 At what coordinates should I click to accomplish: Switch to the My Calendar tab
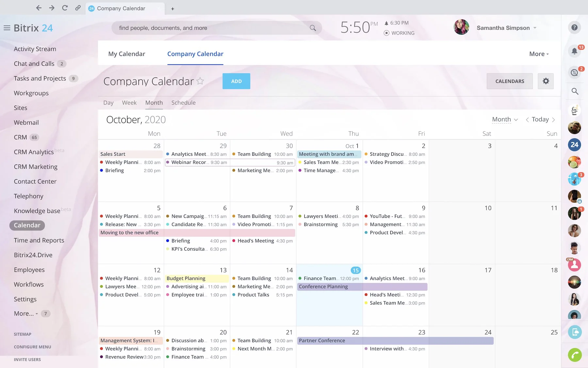coord(127,54)
